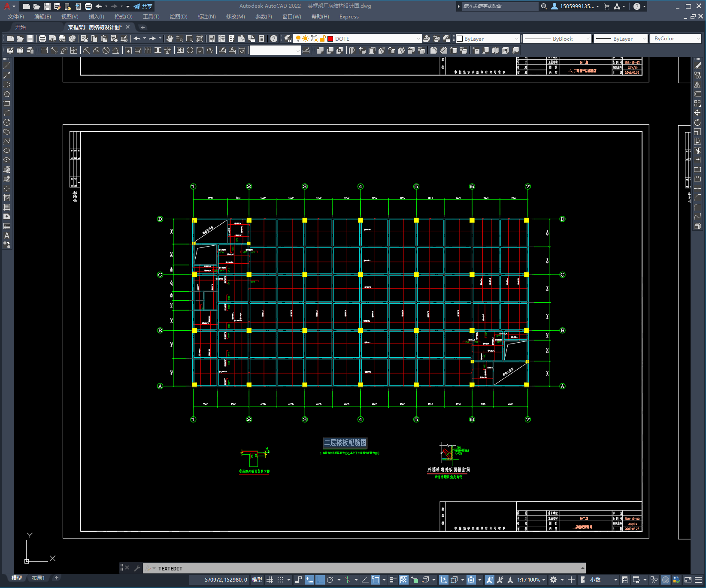Add a new drawing tab with plus button
This screenshot has width=706, height=588.
(143, 27)
